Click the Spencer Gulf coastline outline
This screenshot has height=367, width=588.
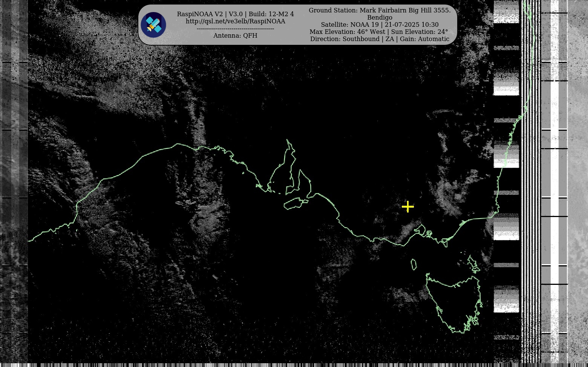point(289,166)
